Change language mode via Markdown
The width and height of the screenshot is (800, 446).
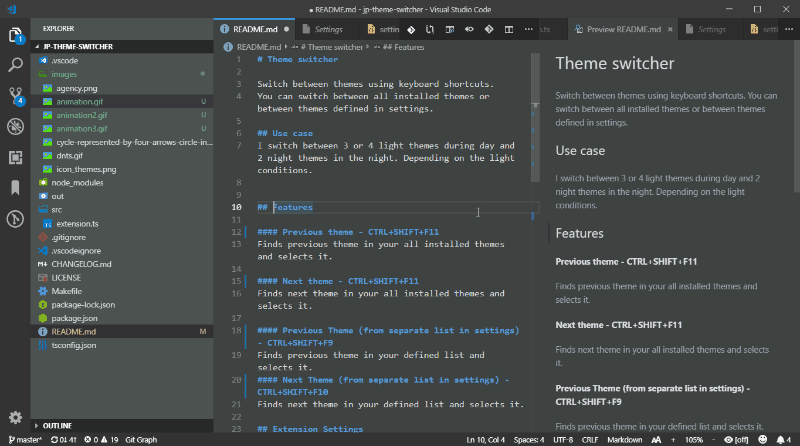[624, 440]
